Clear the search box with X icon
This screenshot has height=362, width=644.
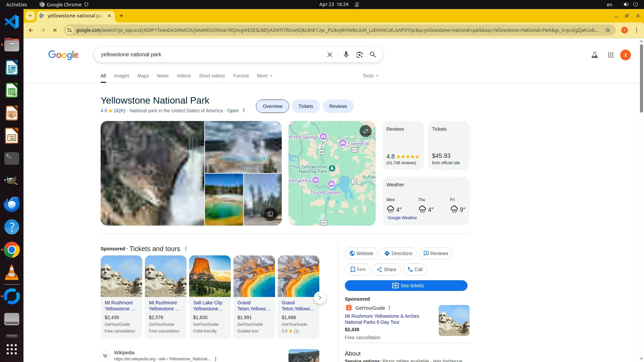point(329,55)
